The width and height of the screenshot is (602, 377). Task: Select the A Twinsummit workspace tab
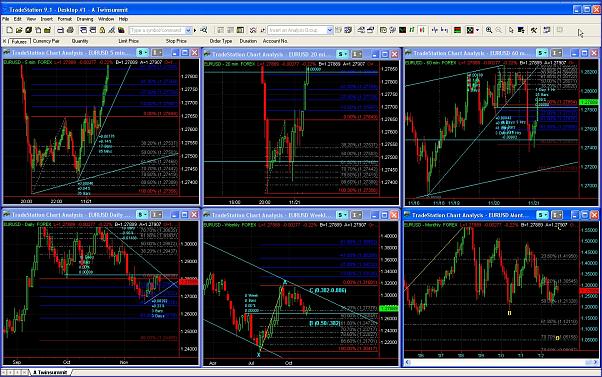(x=50, y=372)
